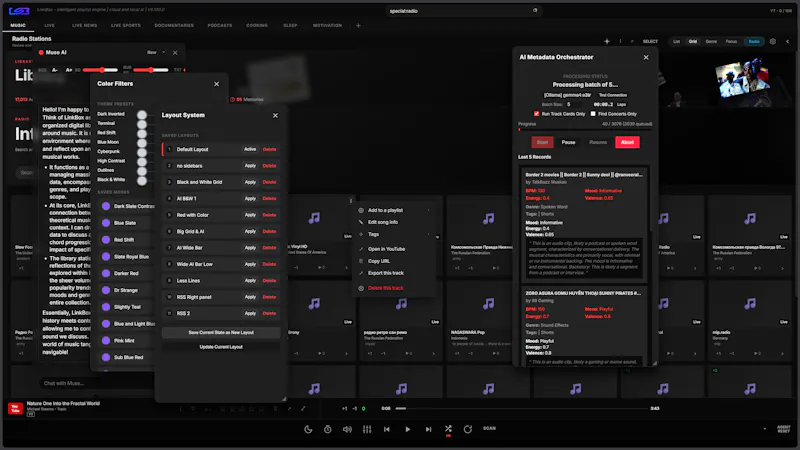Toggle the High Contrast theme preset

point(142,161)
